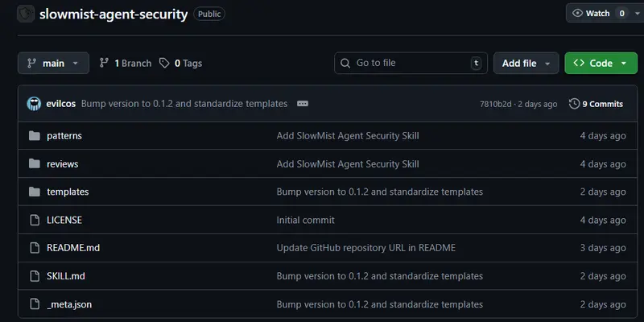Expand commit message details ellipsis
This screenshot has height=322, width=644.
tap(303, 104)
